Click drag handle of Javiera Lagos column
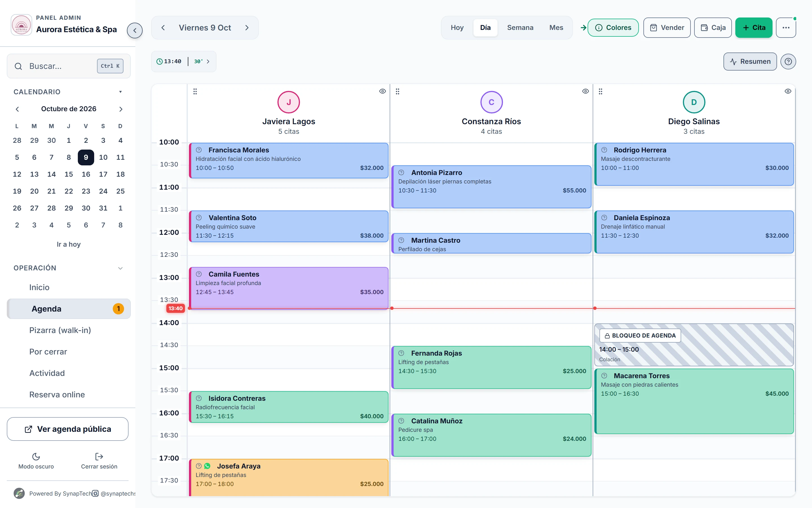The width and height of the screenshot is (812, 508). click(x=195, y=91)
